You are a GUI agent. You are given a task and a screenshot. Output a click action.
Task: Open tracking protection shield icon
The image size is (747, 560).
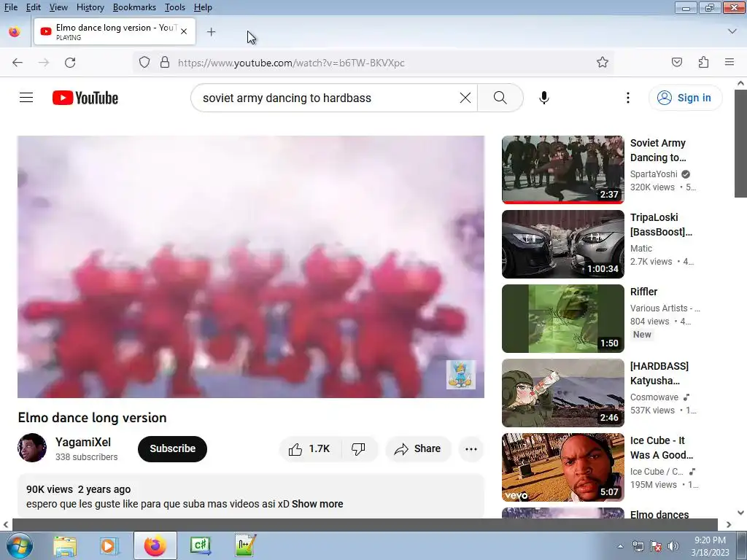(x=144, y=63)
